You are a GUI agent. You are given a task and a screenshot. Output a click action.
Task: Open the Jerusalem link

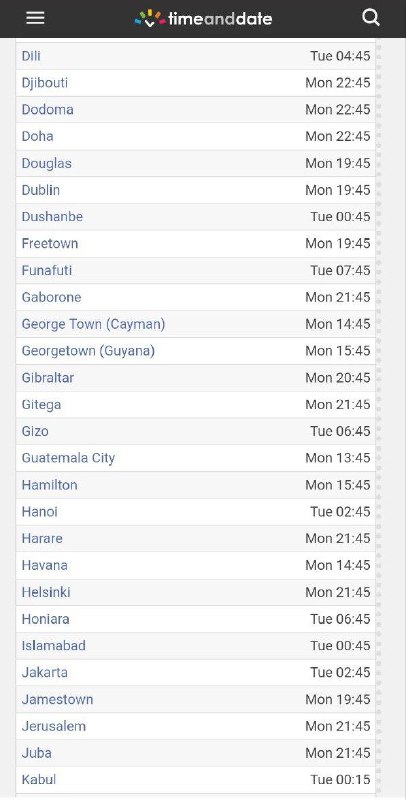click(x=54, y=726)
